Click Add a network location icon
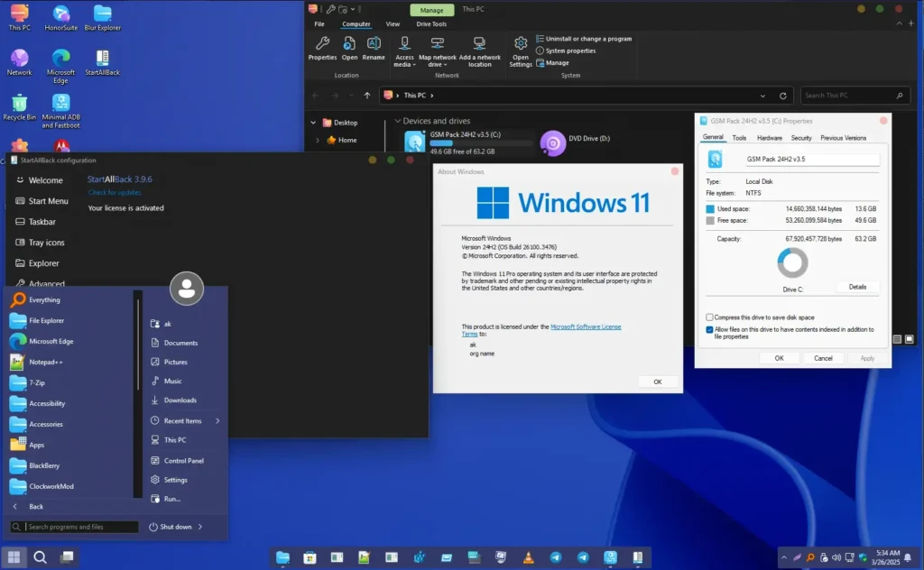This screenshot has height=570, width=924. pos(480,44)
